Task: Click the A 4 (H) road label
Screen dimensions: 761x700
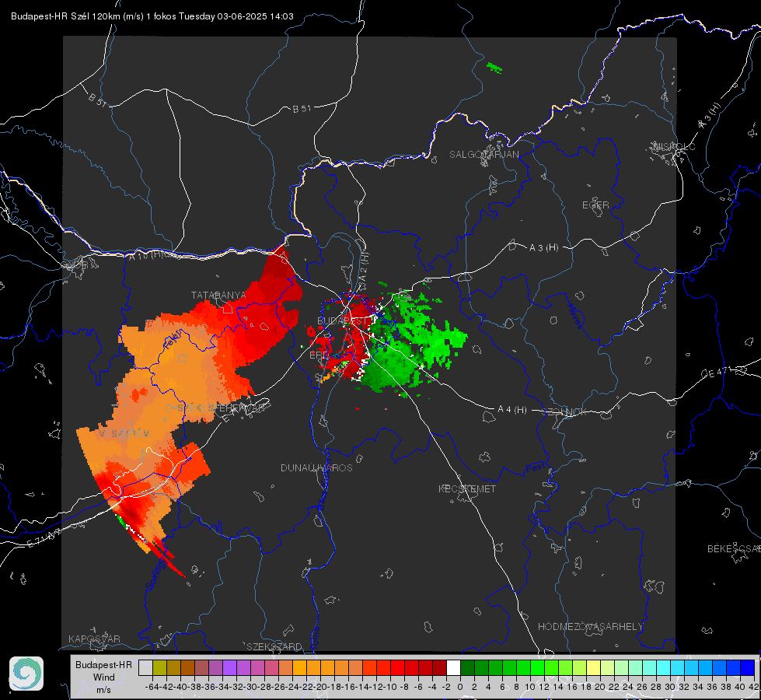Action: (512, 410)
